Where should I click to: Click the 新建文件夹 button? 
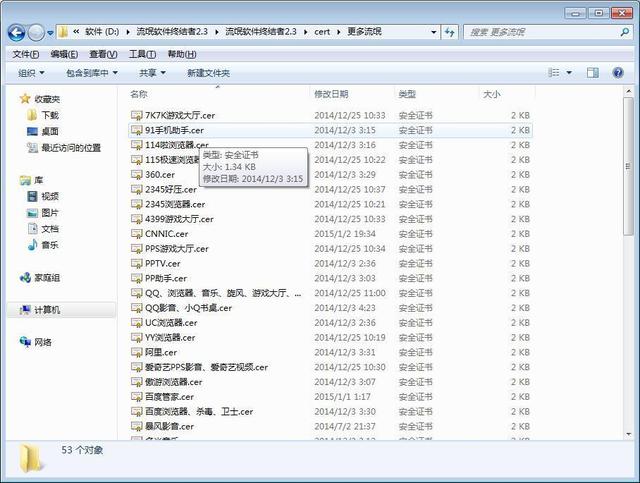[x=208, y=73]
